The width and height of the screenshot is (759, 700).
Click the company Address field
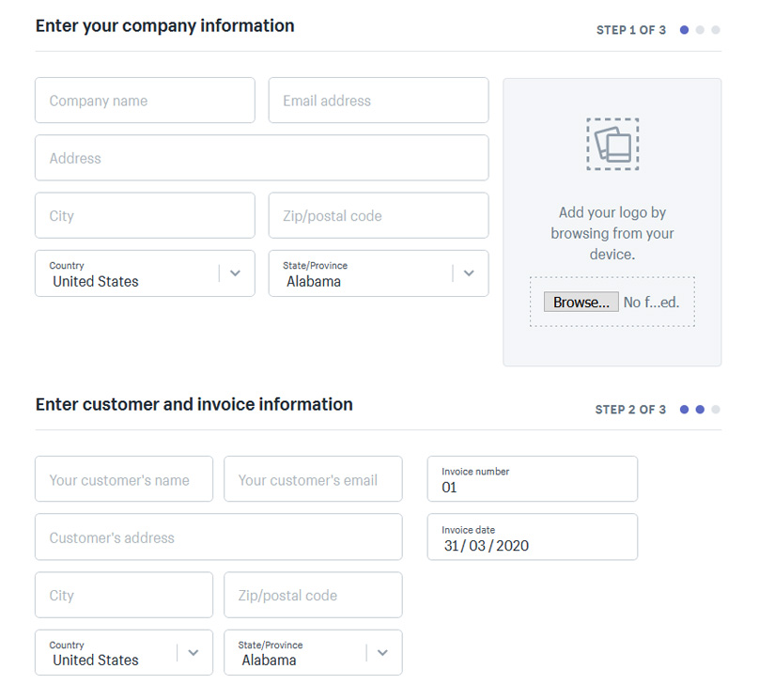[x=261, y=158]
